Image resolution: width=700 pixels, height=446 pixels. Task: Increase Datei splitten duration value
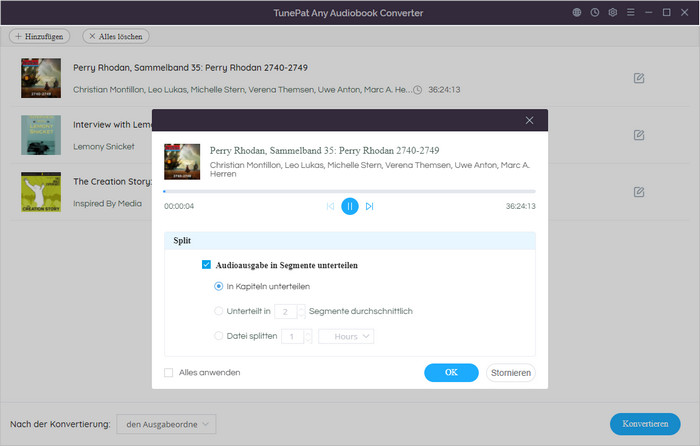click(x=308, y=333)
